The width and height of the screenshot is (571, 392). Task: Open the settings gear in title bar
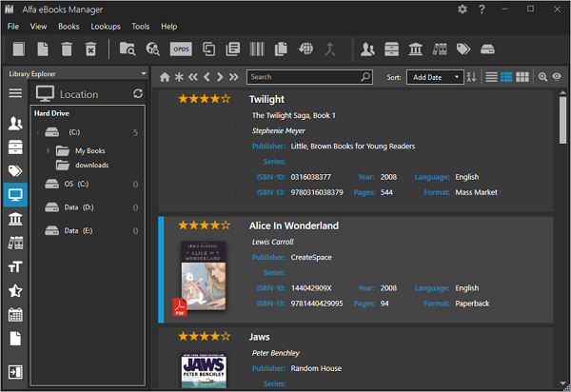pyautogui.click(x=463, y=10)
